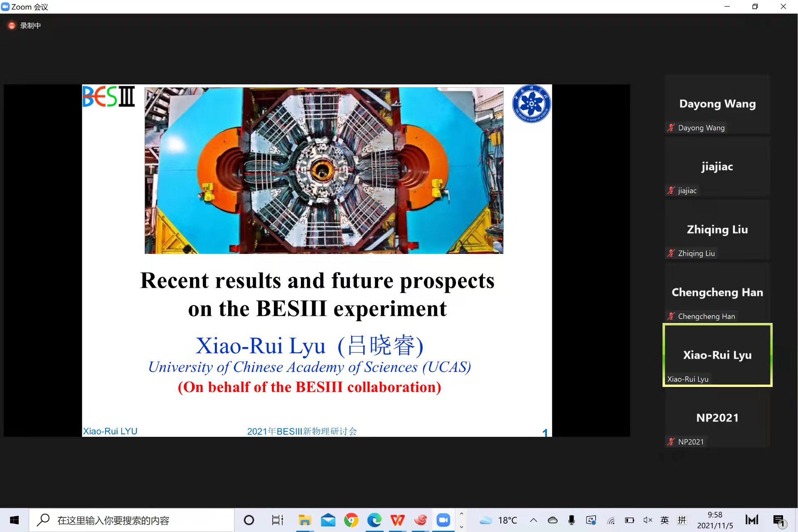This screenshot has width=798, height=532.
Task: Click NP2021's muted microphone icon
Action: [x=671, y=442]
